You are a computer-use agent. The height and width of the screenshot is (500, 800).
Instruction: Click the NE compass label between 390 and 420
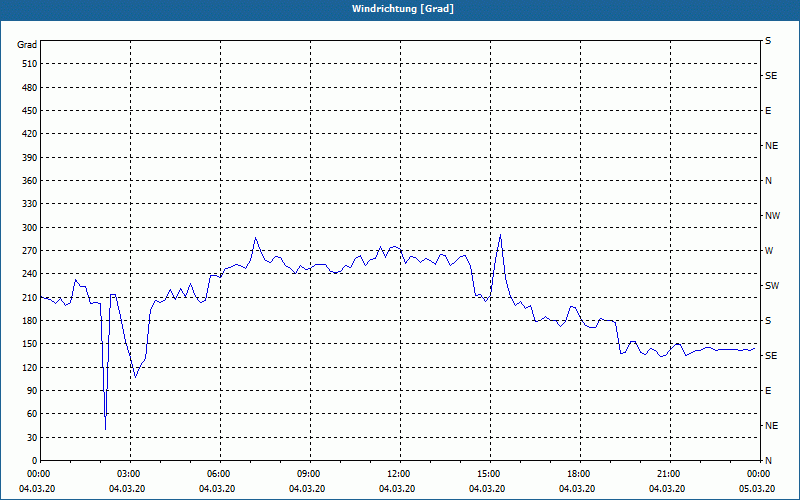[771, 146]
